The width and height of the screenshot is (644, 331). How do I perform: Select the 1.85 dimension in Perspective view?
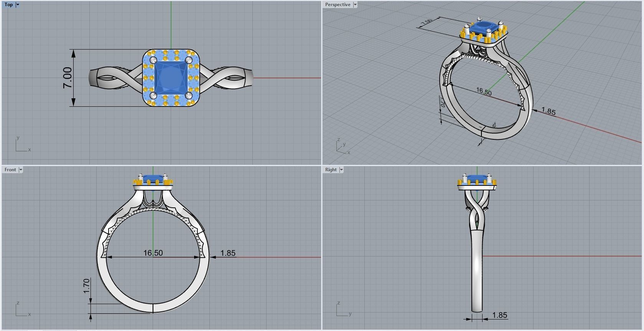[x=548, y=111]
